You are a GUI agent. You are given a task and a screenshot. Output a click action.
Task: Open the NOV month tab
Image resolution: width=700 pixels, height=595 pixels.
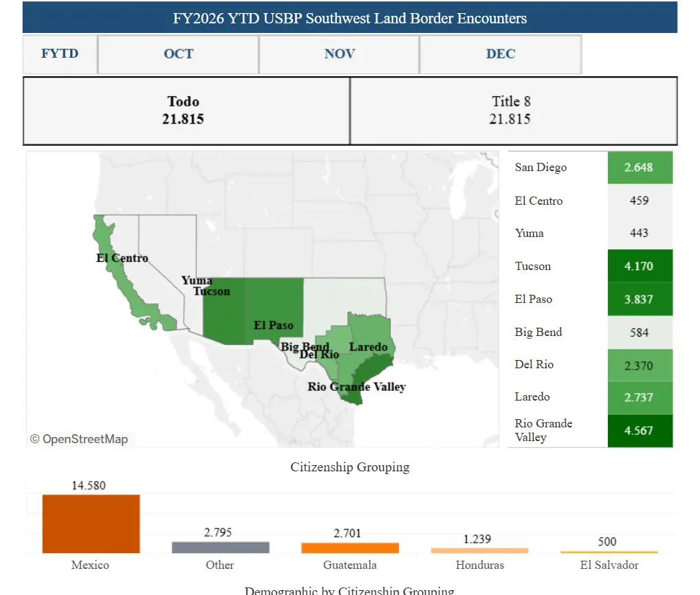(339, 54)
